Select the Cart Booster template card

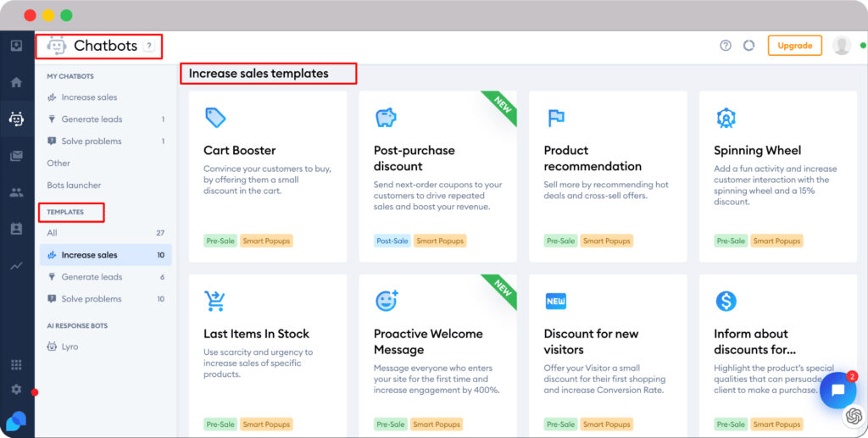pos(267,176)
